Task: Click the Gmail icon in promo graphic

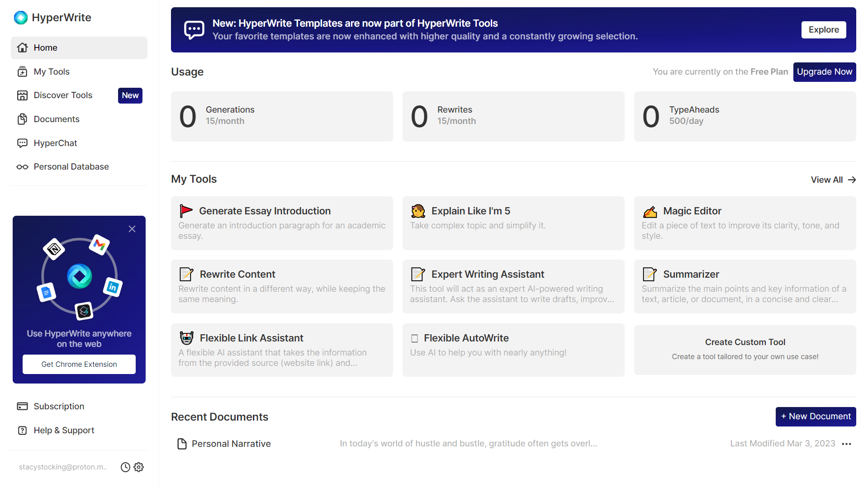Action: (99, 245)
